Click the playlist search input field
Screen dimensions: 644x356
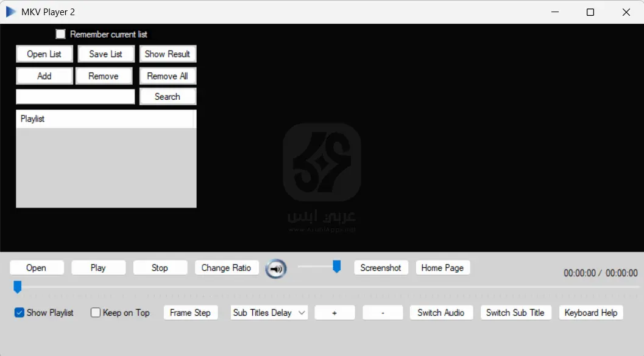pyautogui.click(x=75, y=96)
